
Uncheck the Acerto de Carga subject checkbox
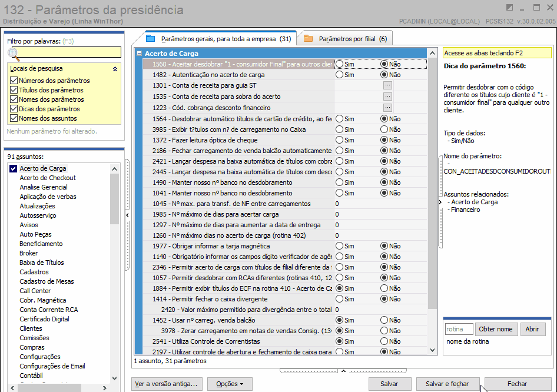(13, 168)
